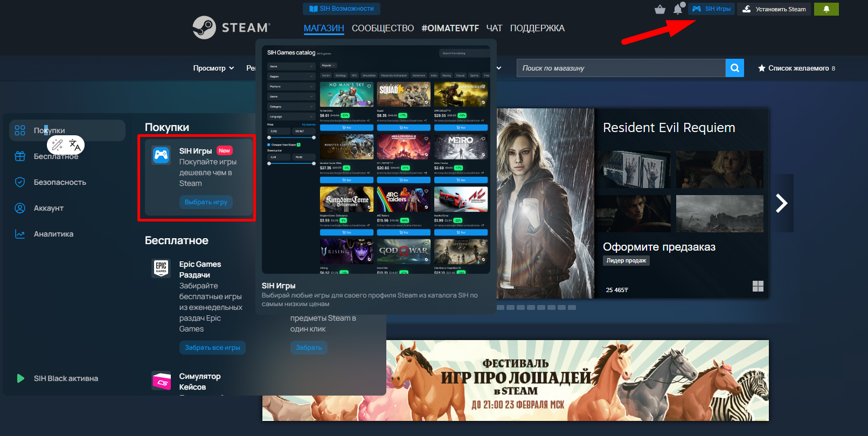Click the magic wand icon in floating popup

pos(58,144)
